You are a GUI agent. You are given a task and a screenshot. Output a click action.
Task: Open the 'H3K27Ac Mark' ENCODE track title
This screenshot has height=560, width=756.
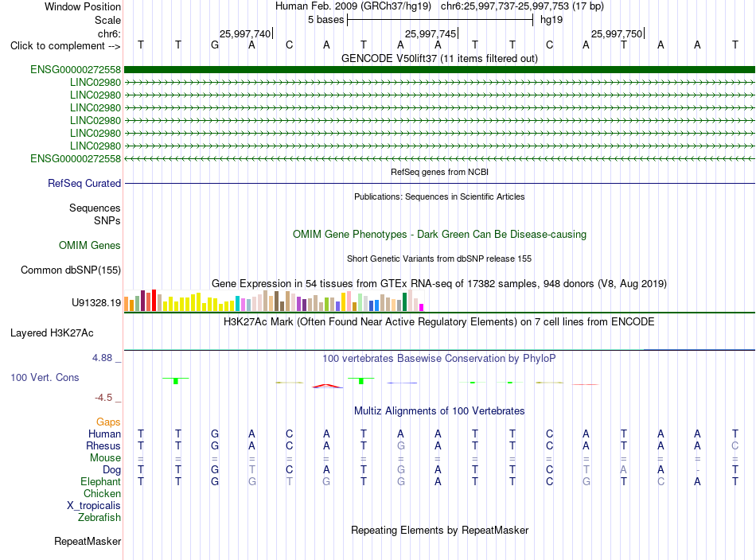pyautogui.click(x=439, y=321)
